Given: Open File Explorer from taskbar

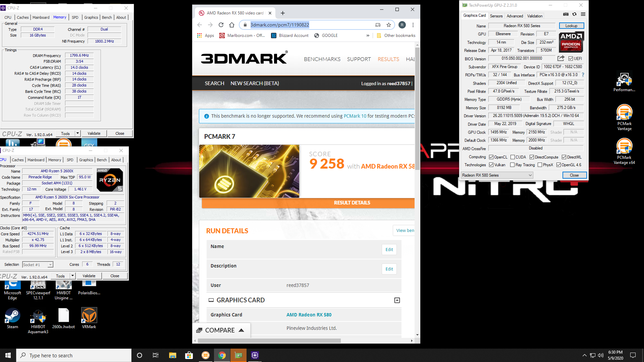Looking at the screenshot, I should click(x=172, y=355).
